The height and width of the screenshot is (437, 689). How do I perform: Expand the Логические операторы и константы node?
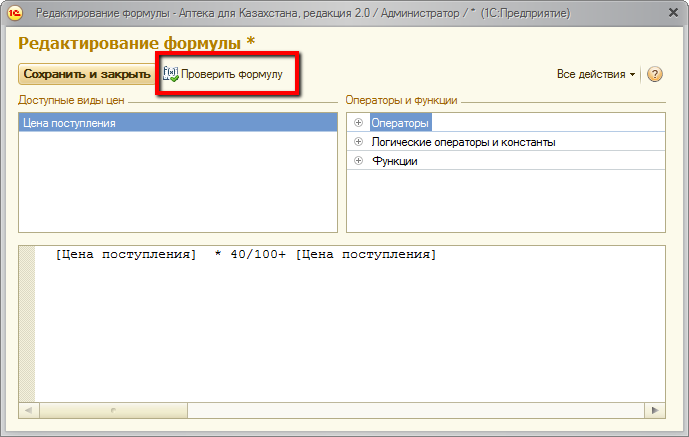(358, 142)
